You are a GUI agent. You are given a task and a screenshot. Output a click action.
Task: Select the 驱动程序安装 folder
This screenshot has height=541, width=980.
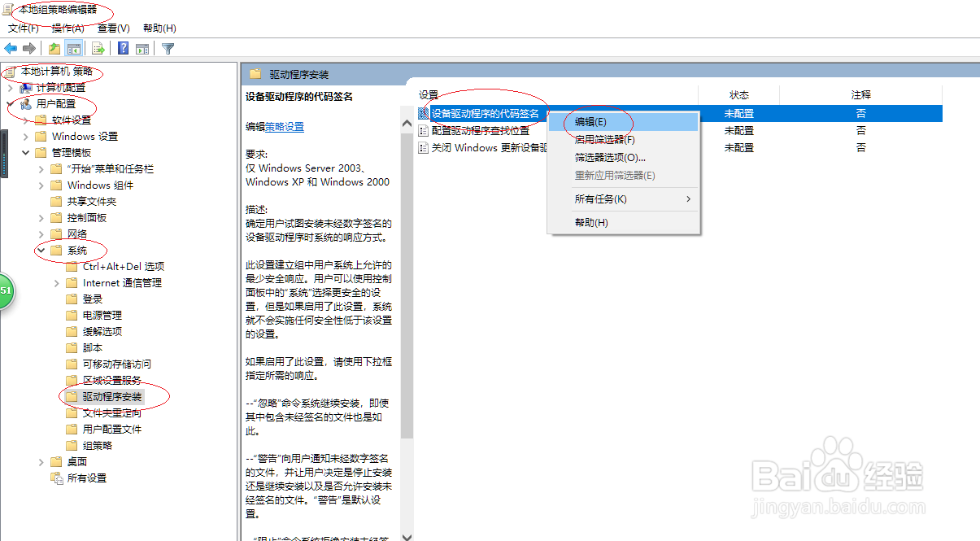(x=112, y=397)
